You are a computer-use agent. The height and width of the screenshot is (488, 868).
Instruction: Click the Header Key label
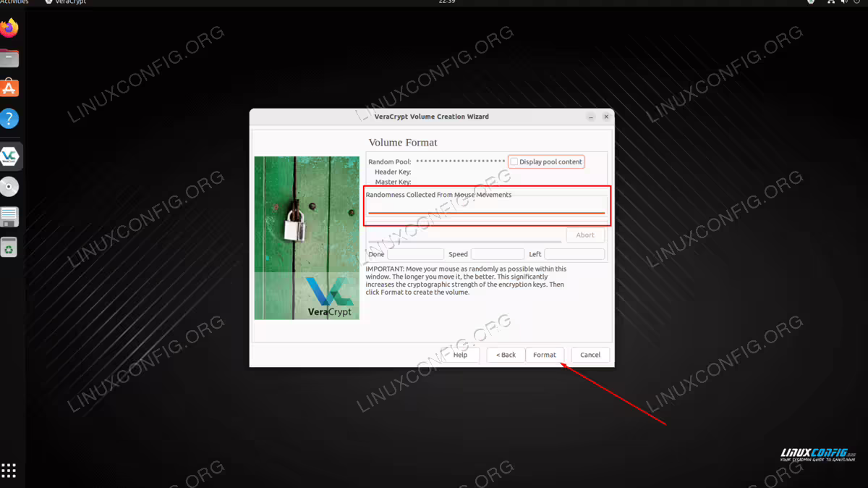tap(393, 172)
